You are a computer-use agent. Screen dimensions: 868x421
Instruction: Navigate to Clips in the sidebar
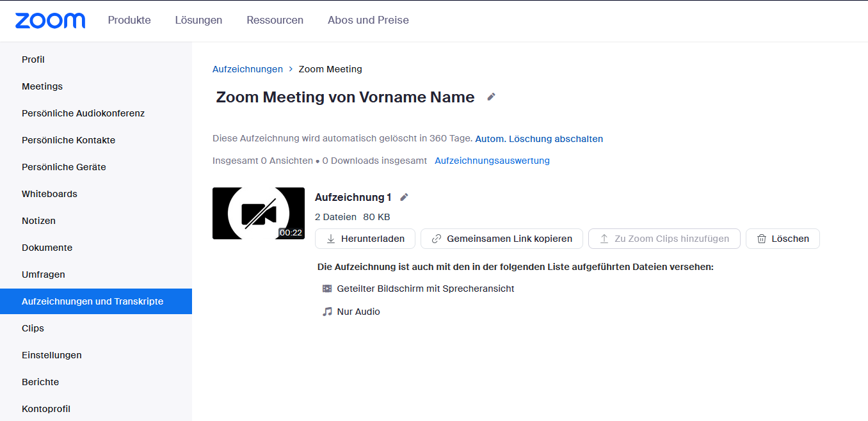(33, 328)
